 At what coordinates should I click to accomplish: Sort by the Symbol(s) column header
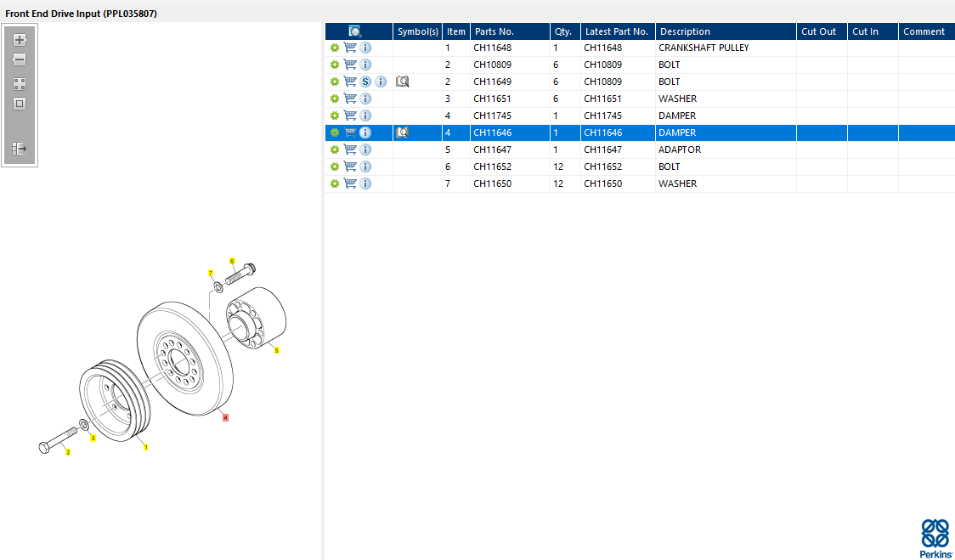click(418, 31)
